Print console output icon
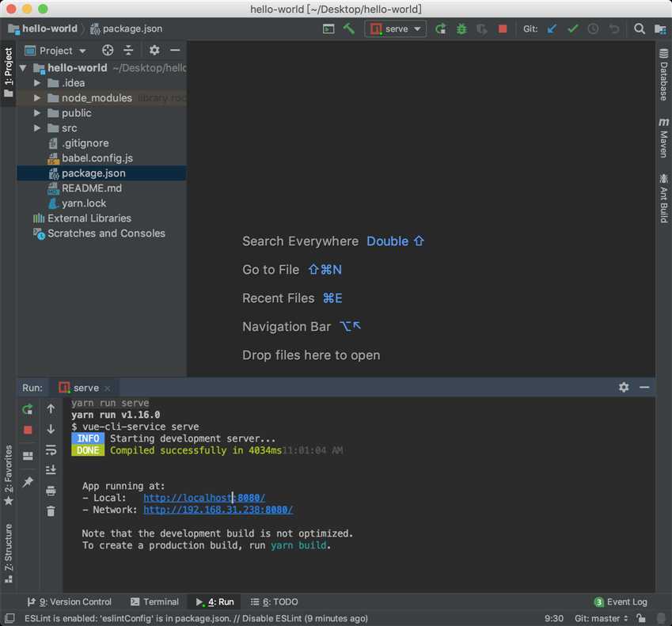Viewport: 672px width, 626px height. [51, 491]
